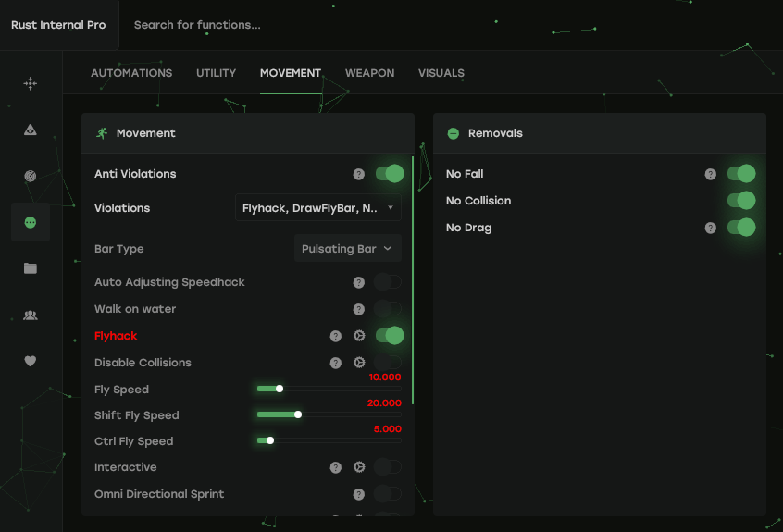
Task: Click the No Collision label
Action: [x=478, y=201]
